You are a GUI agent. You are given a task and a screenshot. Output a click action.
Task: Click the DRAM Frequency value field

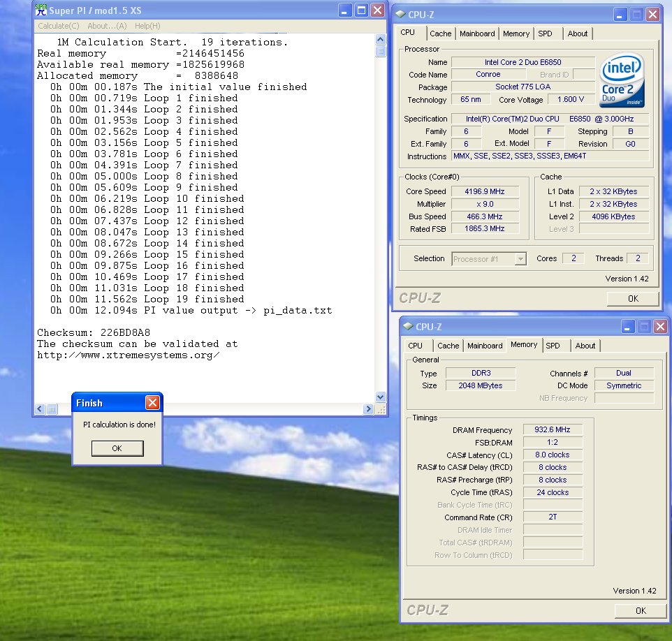point(552,430)
